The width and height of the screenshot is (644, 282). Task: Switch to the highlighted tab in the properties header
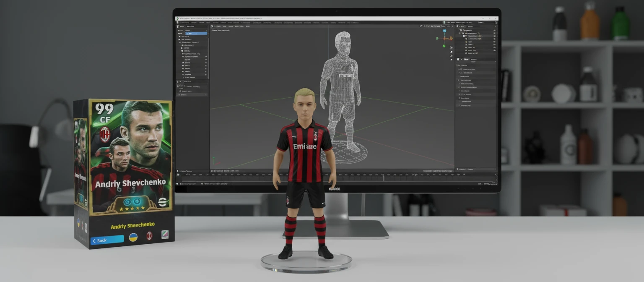pos(467,59)
